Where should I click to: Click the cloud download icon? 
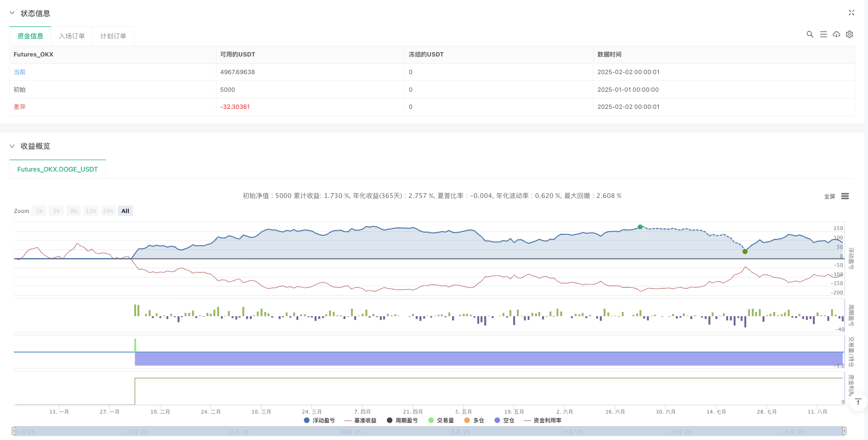click(836, 34)
